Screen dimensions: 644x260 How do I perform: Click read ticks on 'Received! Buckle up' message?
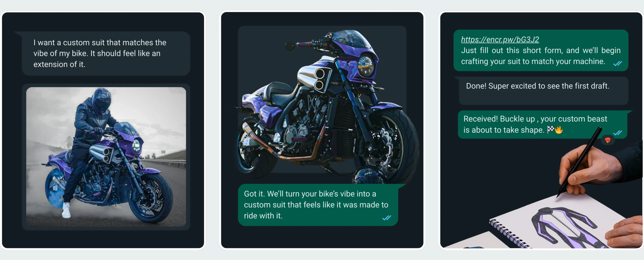[x=617, y=133]
